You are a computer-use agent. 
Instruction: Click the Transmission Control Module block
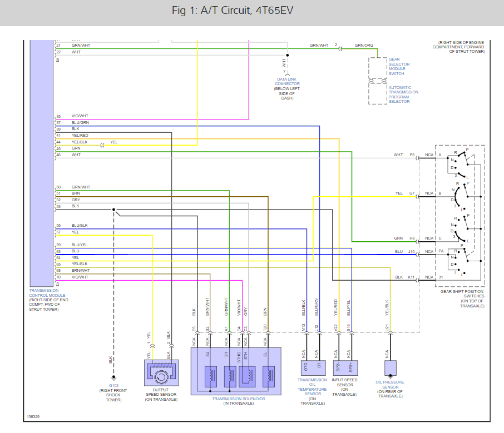pos(42,163)
